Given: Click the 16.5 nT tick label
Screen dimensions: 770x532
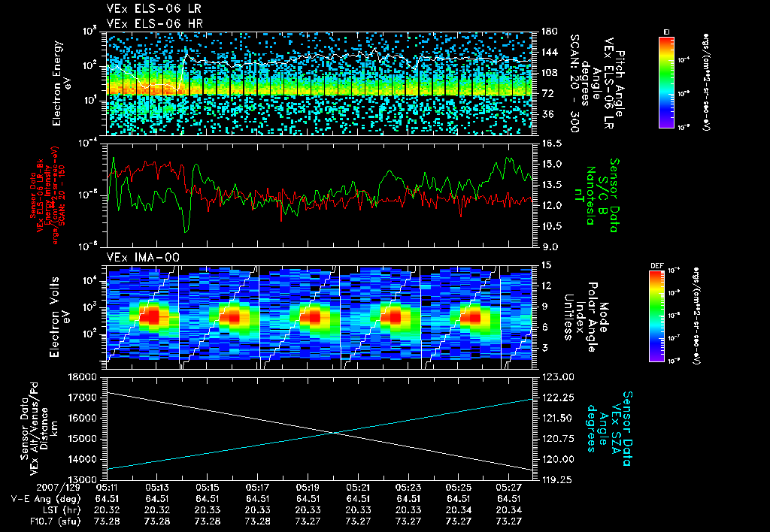Looking at the screenshot, I should coord(551,144).
